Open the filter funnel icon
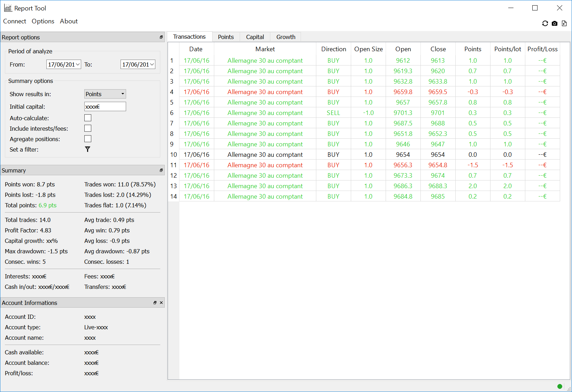The width and height of the screenshot is (572, 392). pyautogui.click(x=87, y=149)
